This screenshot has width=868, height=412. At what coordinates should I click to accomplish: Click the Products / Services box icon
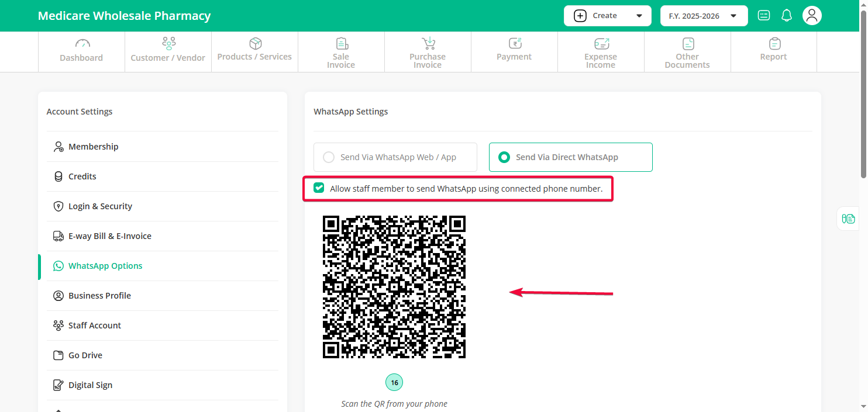click(255, 44)
